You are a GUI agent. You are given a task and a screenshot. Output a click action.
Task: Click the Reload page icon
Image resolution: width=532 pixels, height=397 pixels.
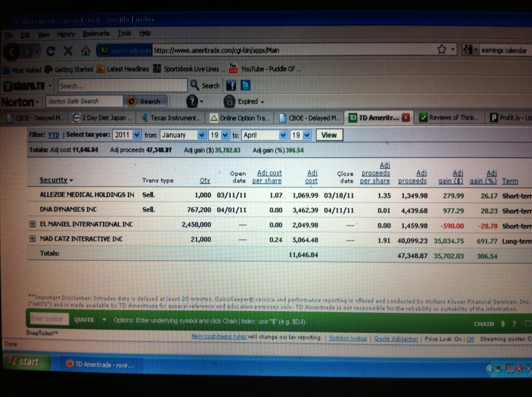[51, 51]
